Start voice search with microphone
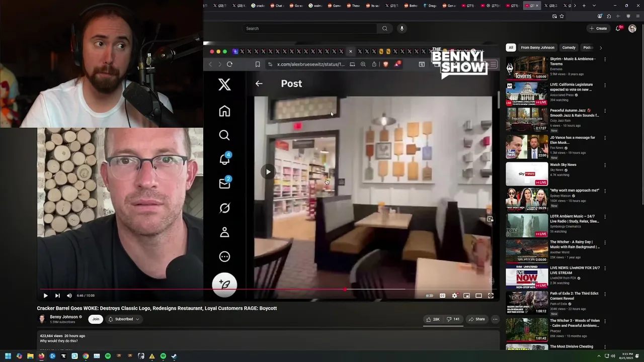 pyautogui.click(x=401, y=29)
